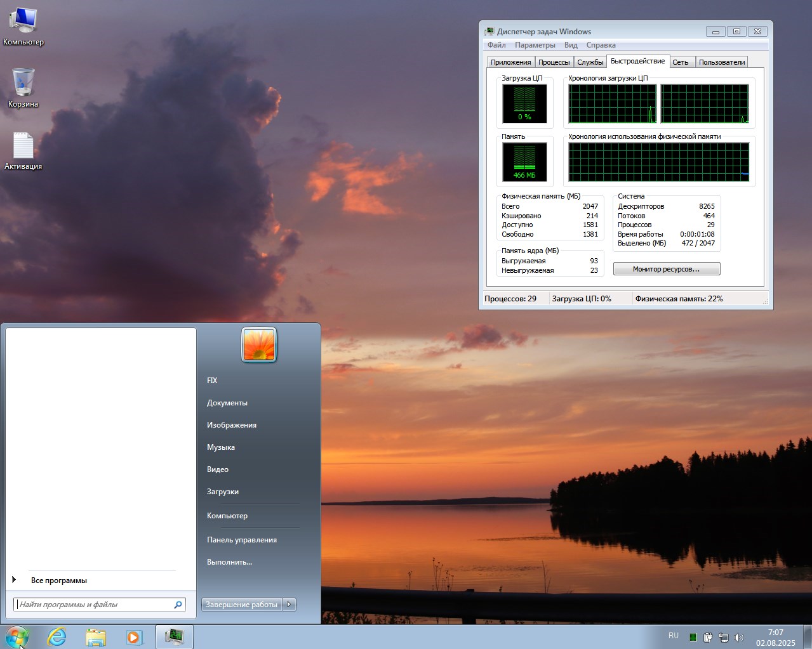The height and width of the screenshot is (649, 812).
Task: Expand the shutdown options arrow
Action: click(x=289, y=605)
